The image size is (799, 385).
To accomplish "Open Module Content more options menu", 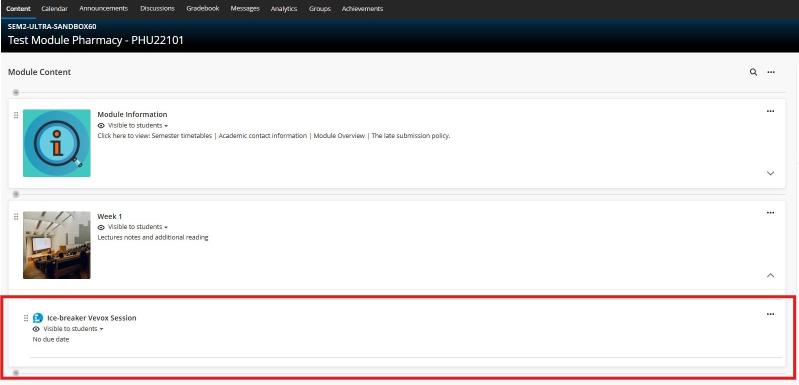I will [x=771, y=72].
